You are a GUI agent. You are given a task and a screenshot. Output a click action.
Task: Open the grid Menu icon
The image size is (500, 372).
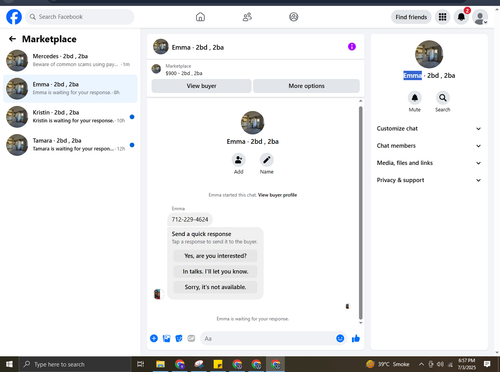tap(442, 17)
